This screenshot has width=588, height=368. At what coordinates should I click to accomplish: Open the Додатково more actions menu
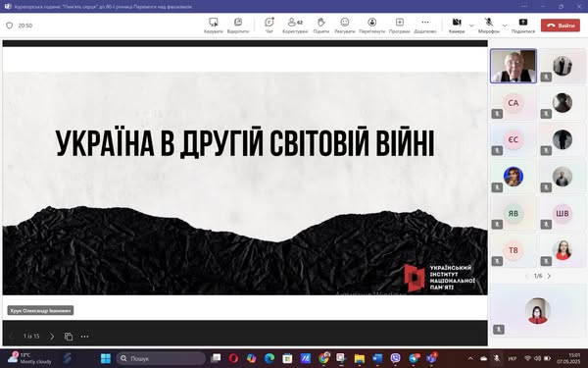click(425, 26)
